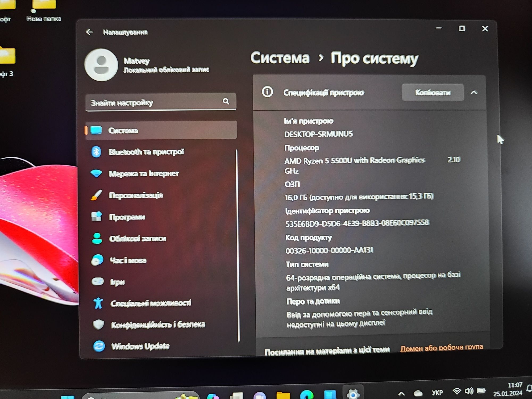Click the Знайти настройку search field
This screenshot has width=532, height=399.
point(161,102)
